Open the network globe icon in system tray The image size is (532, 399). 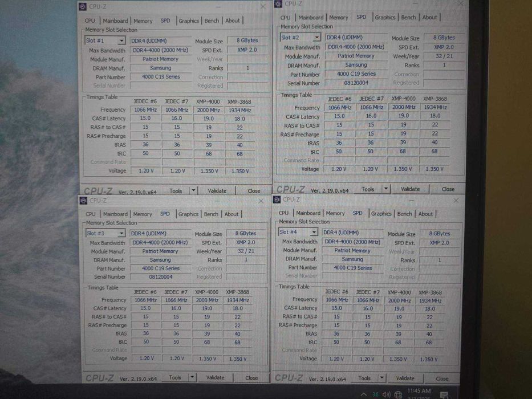point(398,394)
